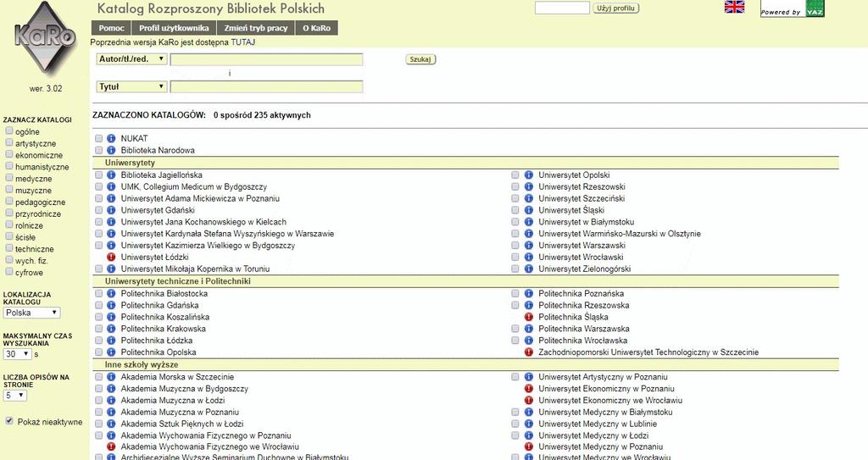Click the 'Uniwersytet Rzeszowski' catalog name

click(x=581, y=186)
